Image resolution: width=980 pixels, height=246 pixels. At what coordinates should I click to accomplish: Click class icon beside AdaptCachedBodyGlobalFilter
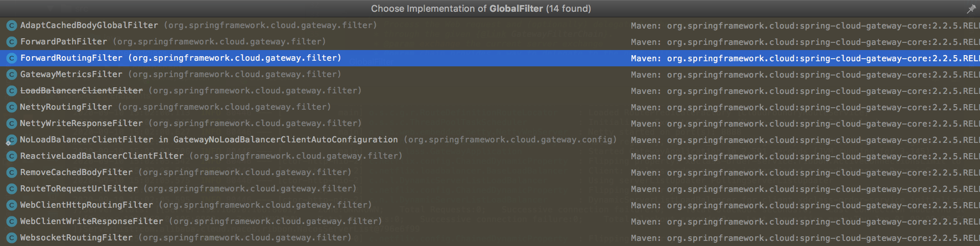click(11, 26)
